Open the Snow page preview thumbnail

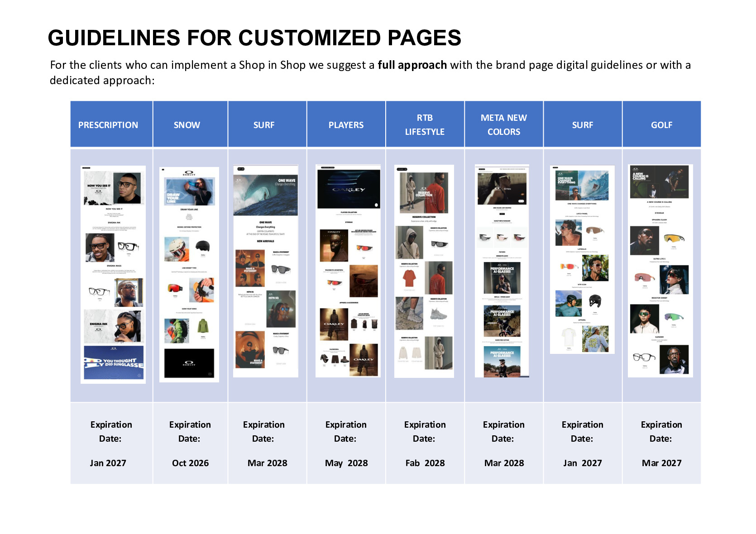pyautogui.click(x=189, y=275)
